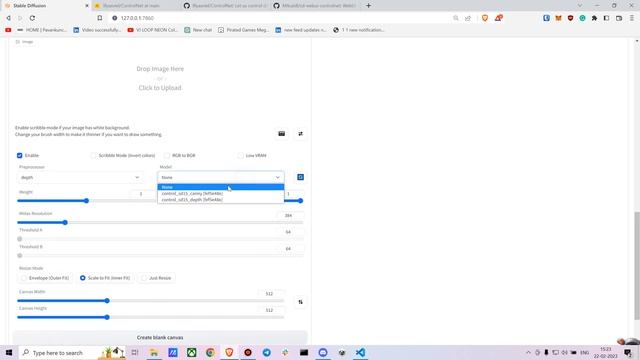The image size is (640, 360).
Task: Open the MetaMask fox extension icon
Action: point(558,18)
